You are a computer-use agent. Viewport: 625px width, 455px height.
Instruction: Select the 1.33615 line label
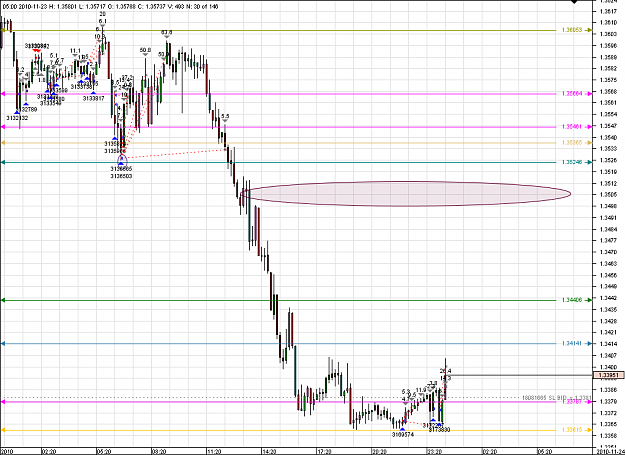tap(572, 430)
